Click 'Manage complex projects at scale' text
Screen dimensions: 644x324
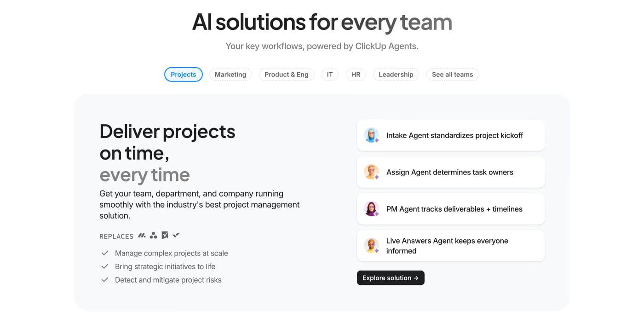point(172,253)
